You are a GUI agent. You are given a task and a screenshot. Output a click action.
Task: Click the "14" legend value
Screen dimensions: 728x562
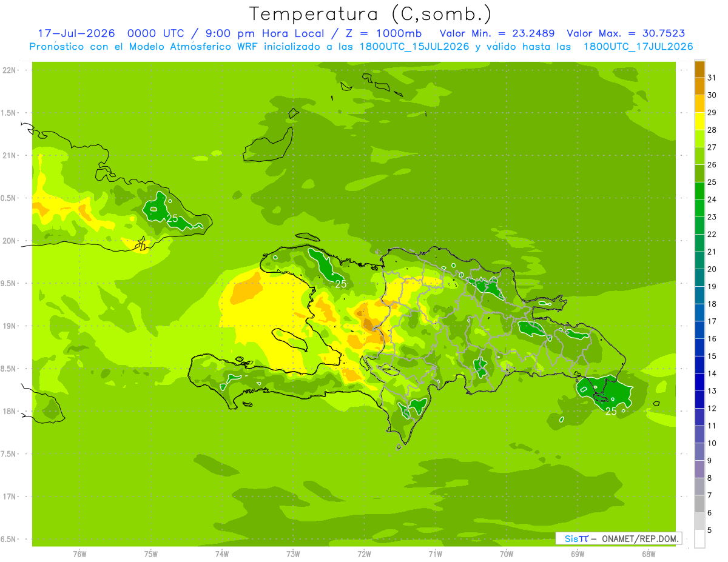(712, 374)
